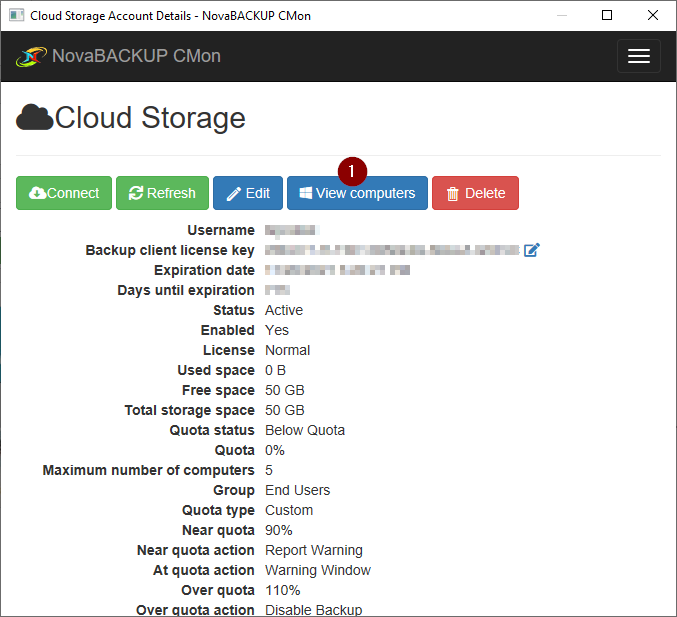677x617 pixels.
Task: Click the 'Cloud Storage' page heading
Action: [150, 118]
